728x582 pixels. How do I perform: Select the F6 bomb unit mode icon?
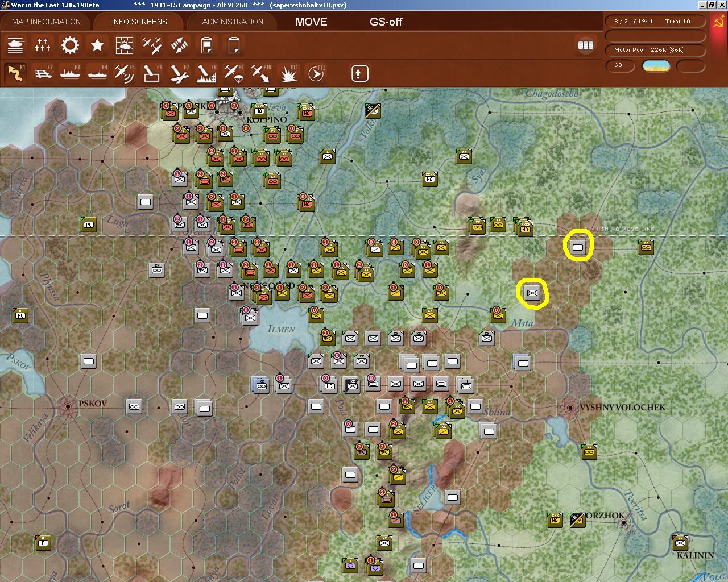coord(152,73)
